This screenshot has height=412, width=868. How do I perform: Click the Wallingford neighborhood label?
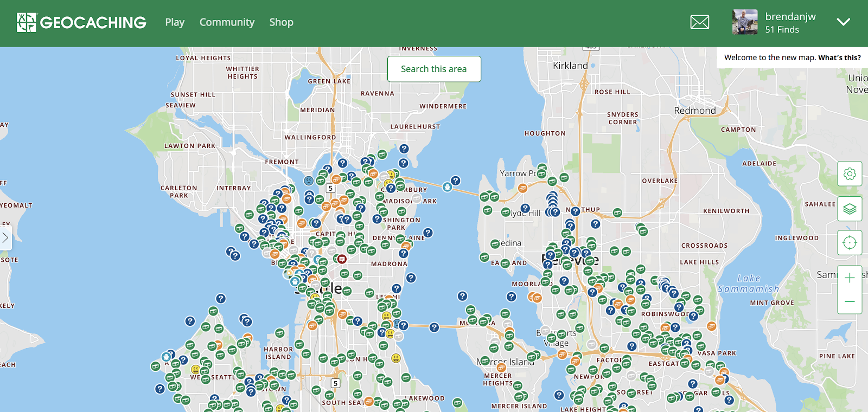[x=310, y=138]
